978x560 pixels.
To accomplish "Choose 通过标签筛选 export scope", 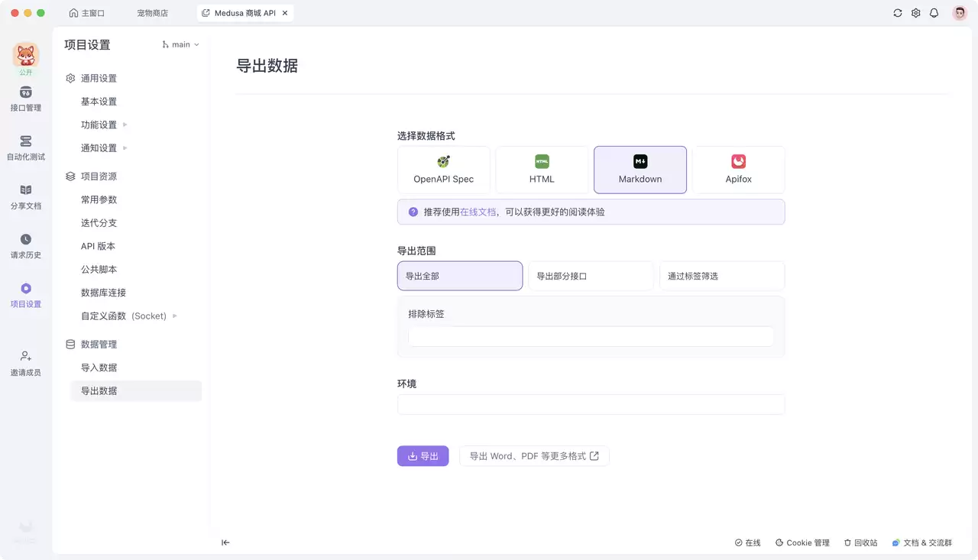I will [722, 276].
